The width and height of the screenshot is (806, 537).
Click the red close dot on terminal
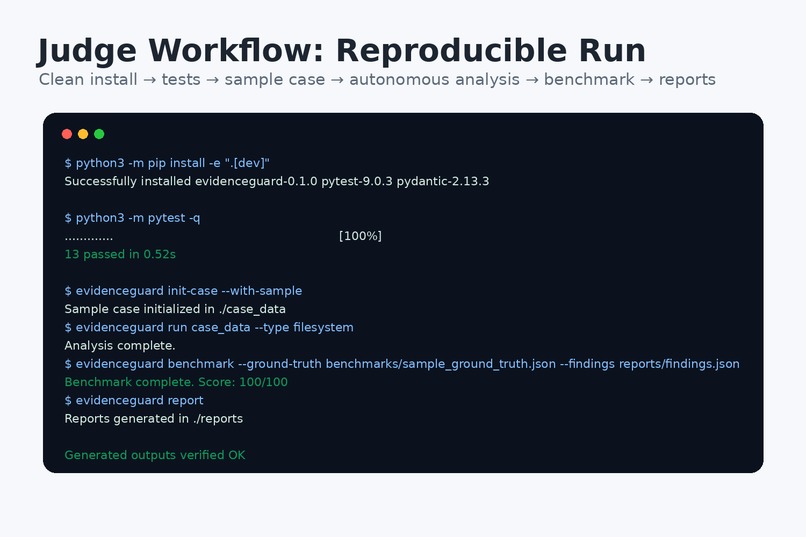click(67, 134)
